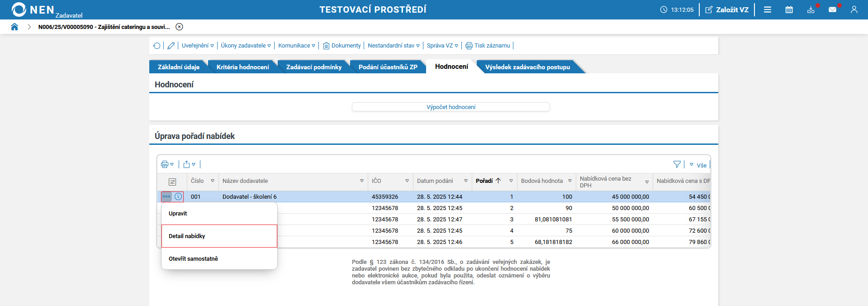Open the calendar icon in header

[x=789, y=10]
